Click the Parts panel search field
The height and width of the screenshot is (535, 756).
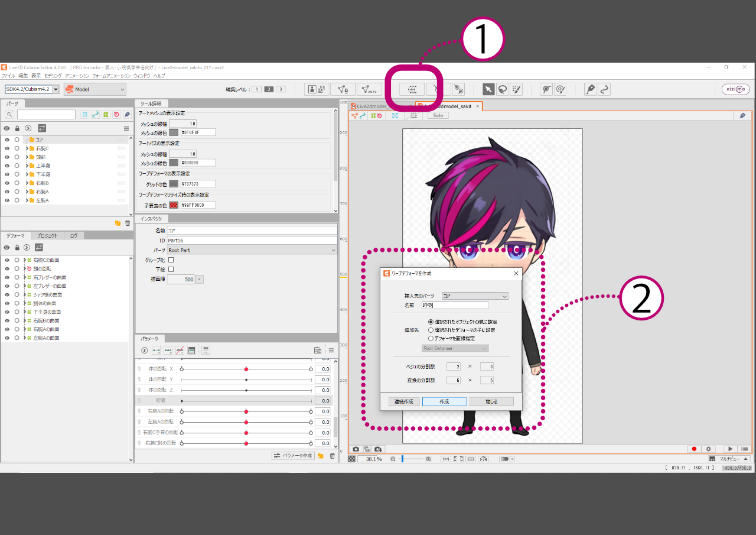tap(46, 114)
